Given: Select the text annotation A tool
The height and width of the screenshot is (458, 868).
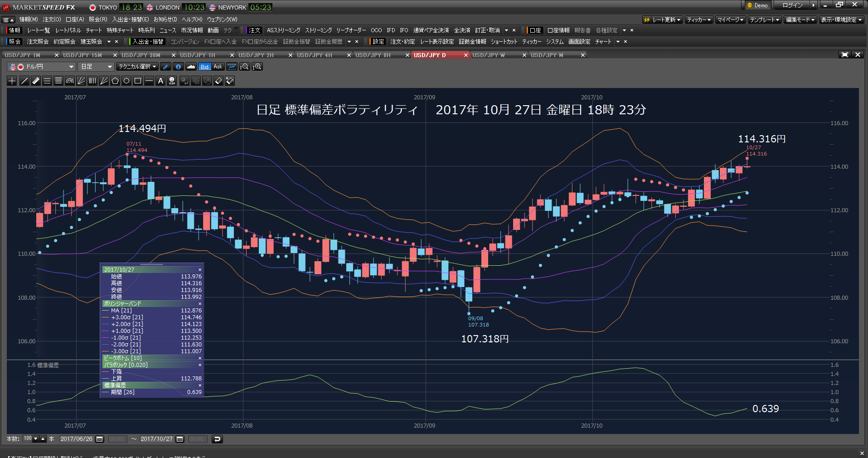Looking at the screenshot, I should (160, 81).
